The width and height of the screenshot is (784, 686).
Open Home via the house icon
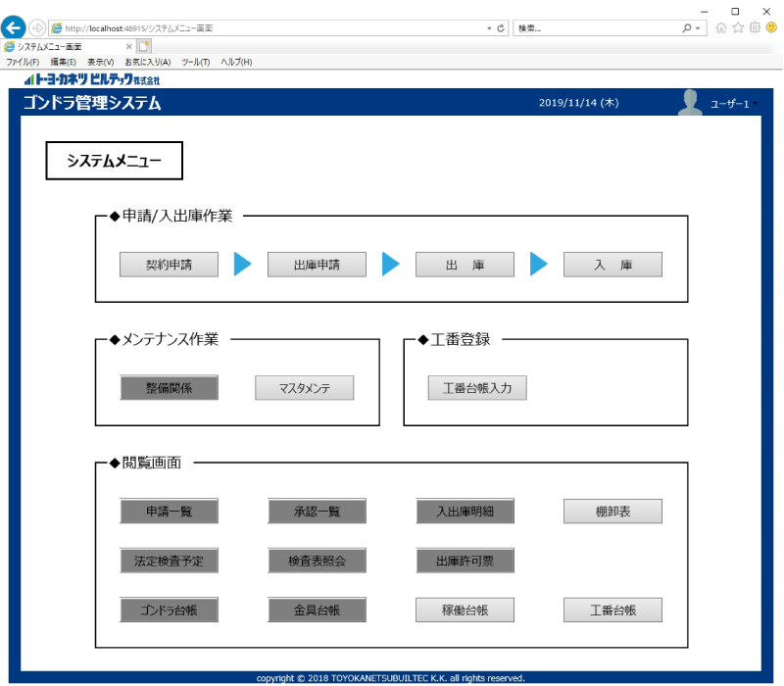click(721, 27)
